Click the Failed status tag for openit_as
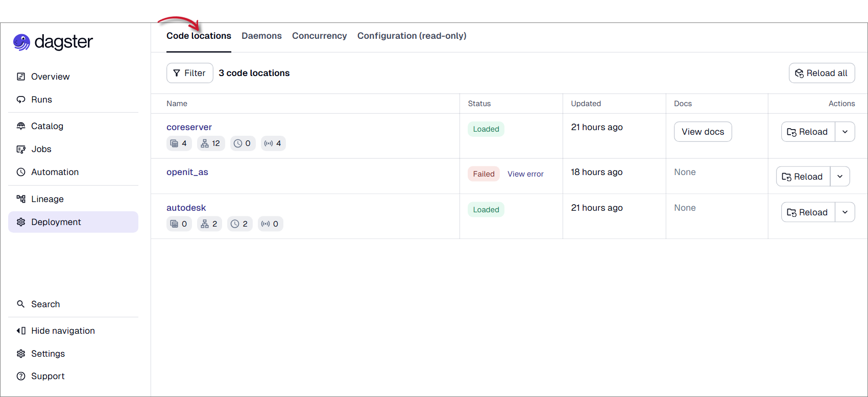 tap(484, 174)
